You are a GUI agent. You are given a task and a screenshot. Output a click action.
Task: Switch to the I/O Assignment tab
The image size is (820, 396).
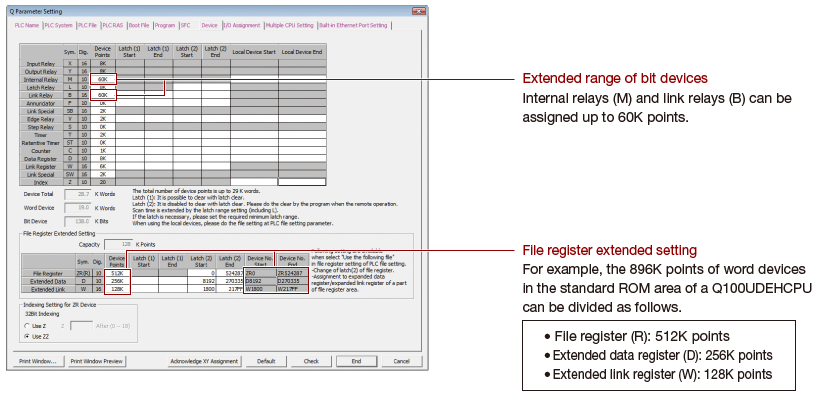[243, 26]
